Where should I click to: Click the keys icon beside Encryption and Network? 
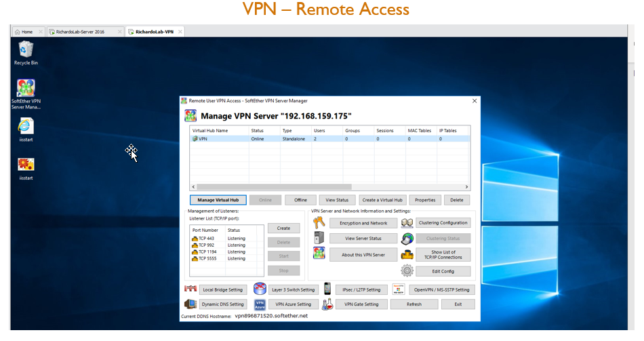319,222
